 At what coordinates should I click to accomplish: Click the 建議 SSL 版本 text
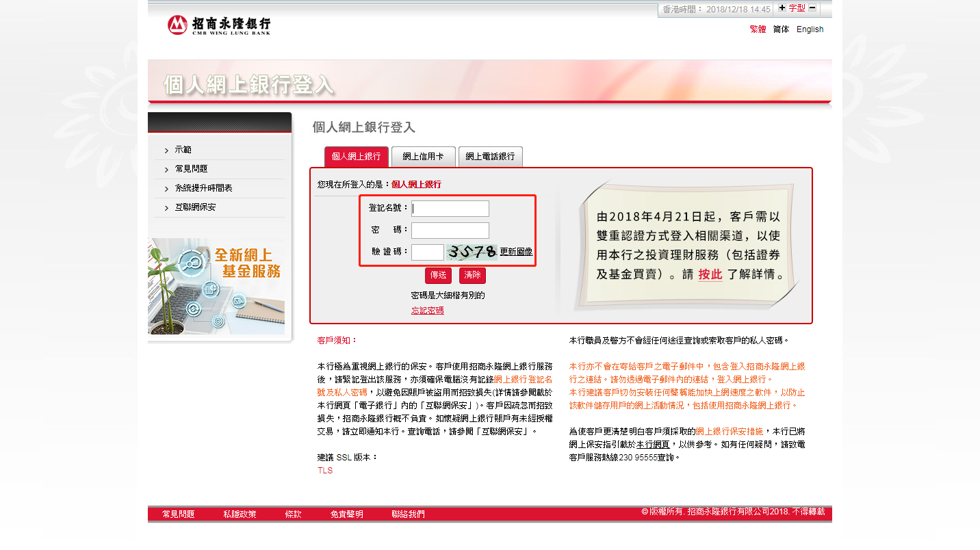click(348, 458)
